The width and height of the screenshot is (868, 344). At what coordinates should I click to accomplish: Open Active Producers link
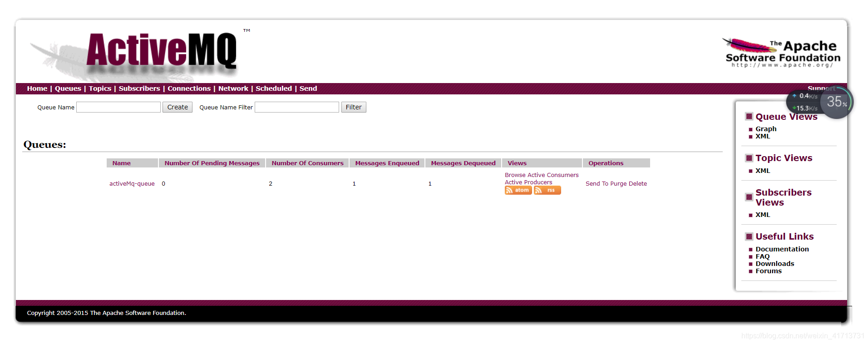pyautogui.click(x=528, y=182)
